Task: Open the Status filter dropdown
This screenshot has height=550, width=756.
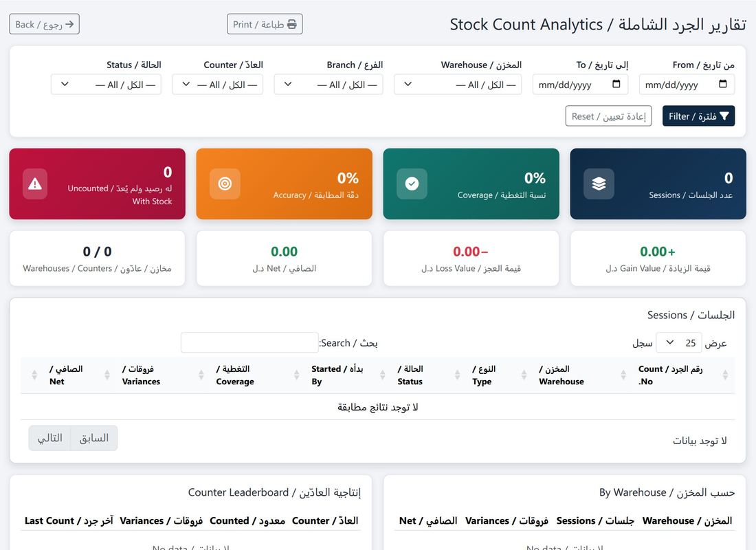Action: click(x=106, y=85)
